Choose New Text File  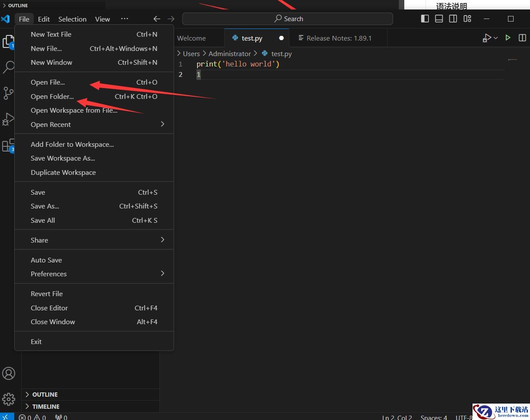click(x=94, y=35)
